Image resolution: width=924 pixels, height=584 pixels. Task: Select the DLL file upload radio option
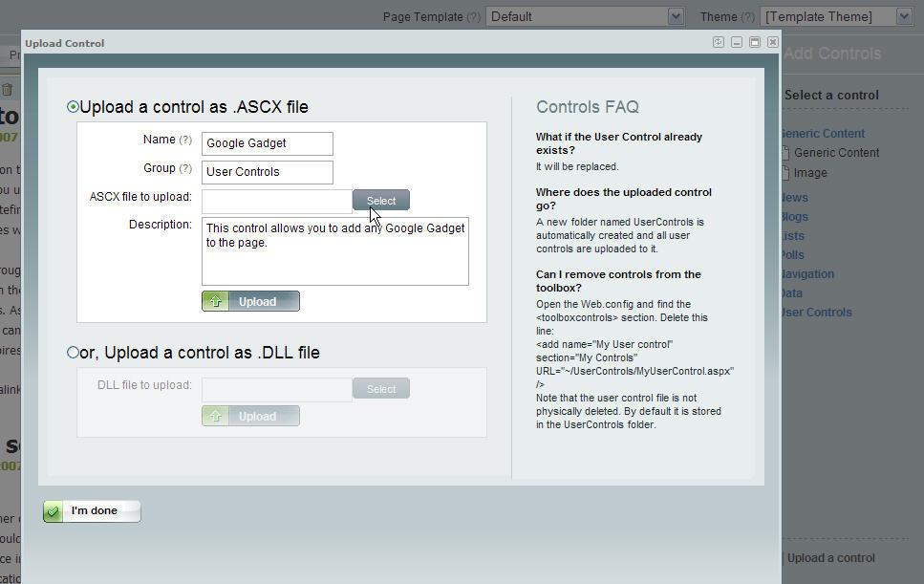(x=73, y=353)
